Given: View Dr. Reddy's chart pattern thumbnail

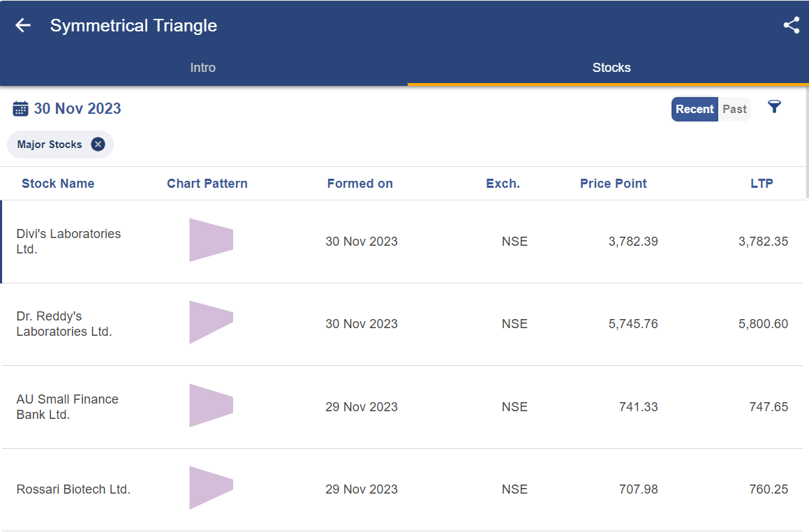Looking at the screenshot, I should pos(211,323).
